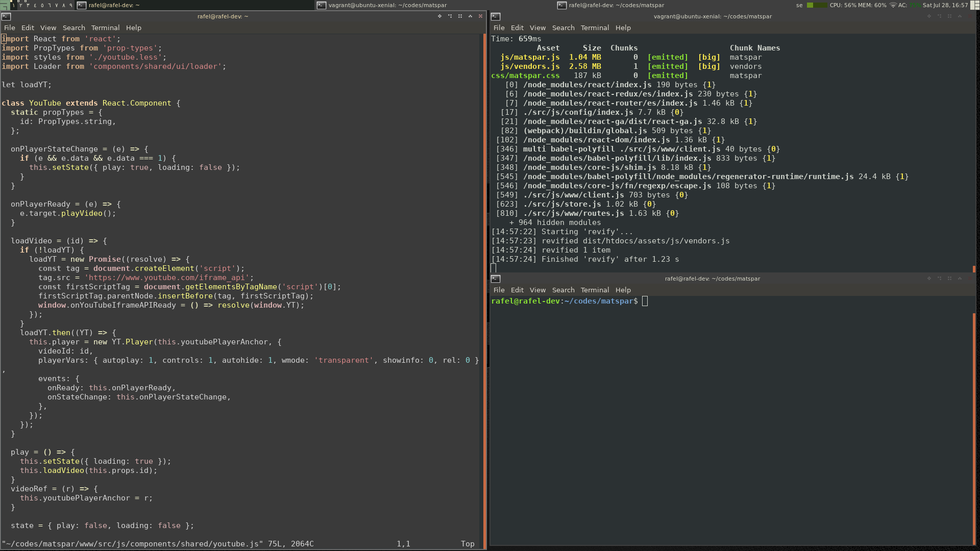Image resolution: width=980 pixels, height=551 pixels.
Task: Click the tiling grid button in left titlebar
Action: point(460,16)
